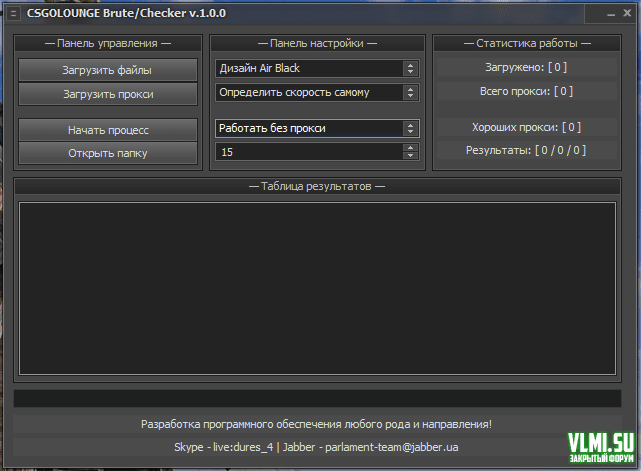The height and width of the screenshot is (471, 641).
Task: Click inside the empty results table area
Action: point(316,288)
